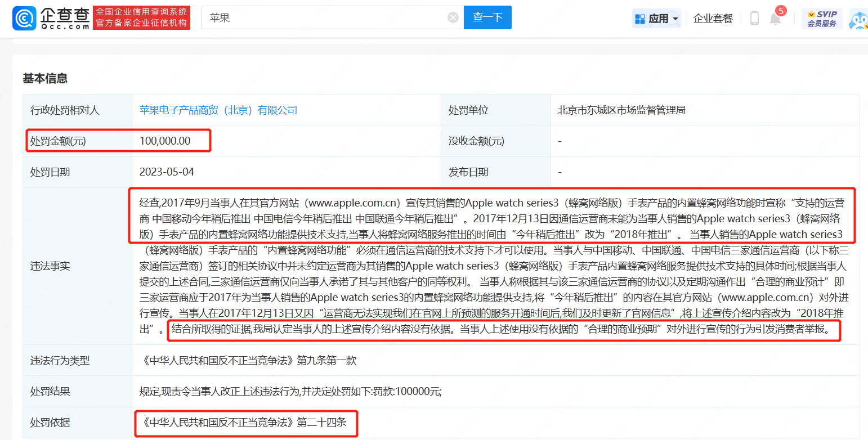Select 北京市东城区市场监督管理局 text
The height and width of the screenshot is (440, 868).
click(x=621, y=110)
